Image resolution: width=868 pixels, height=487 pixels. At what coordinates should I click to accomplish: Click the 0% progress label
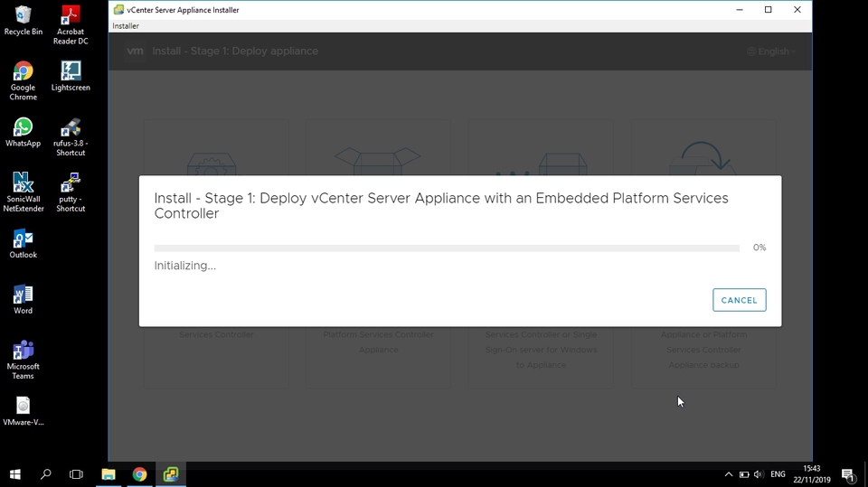click(759, 248)
